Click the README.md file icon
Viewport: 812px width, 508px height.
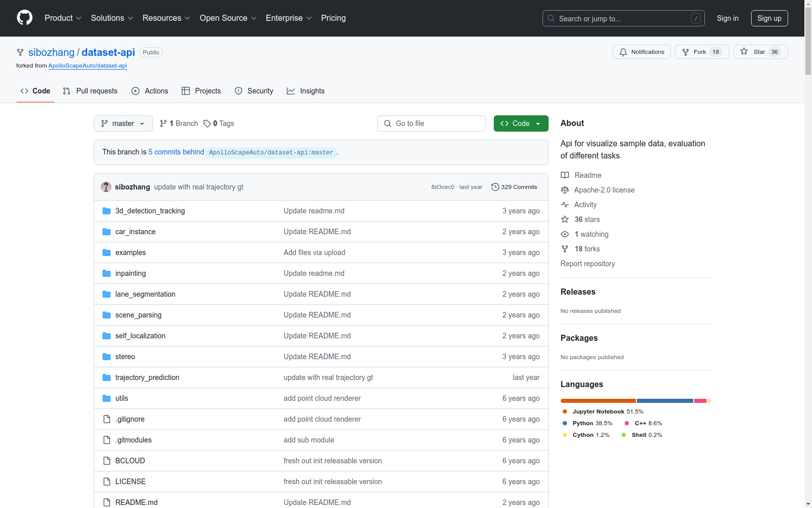(107, 502)
